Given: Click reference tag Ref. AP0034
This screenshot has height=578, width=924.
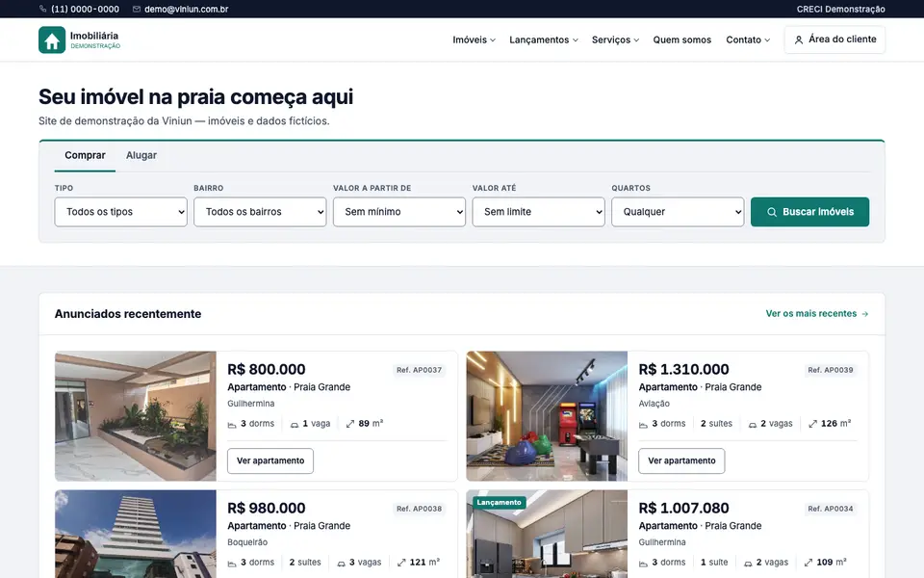Looking at the screenshot, I should tap(831, 509).
